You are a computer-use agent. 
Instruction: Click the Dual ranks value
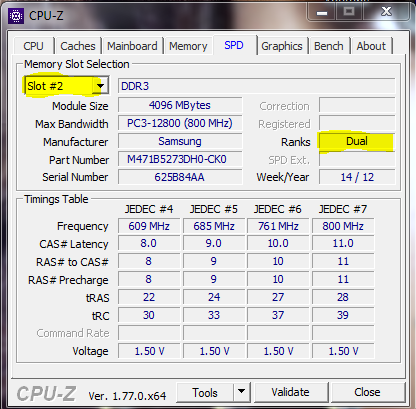point(357,141)
